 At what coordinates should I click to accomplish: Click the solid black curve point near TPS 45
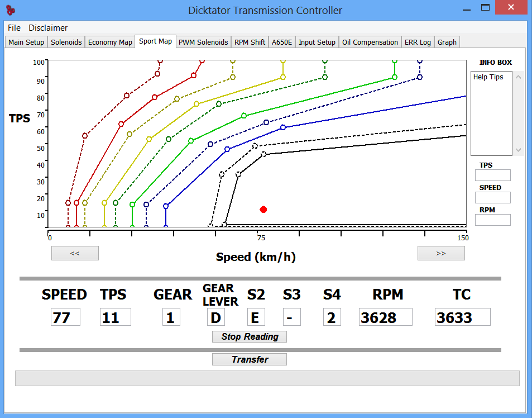[x=263, y=154]
